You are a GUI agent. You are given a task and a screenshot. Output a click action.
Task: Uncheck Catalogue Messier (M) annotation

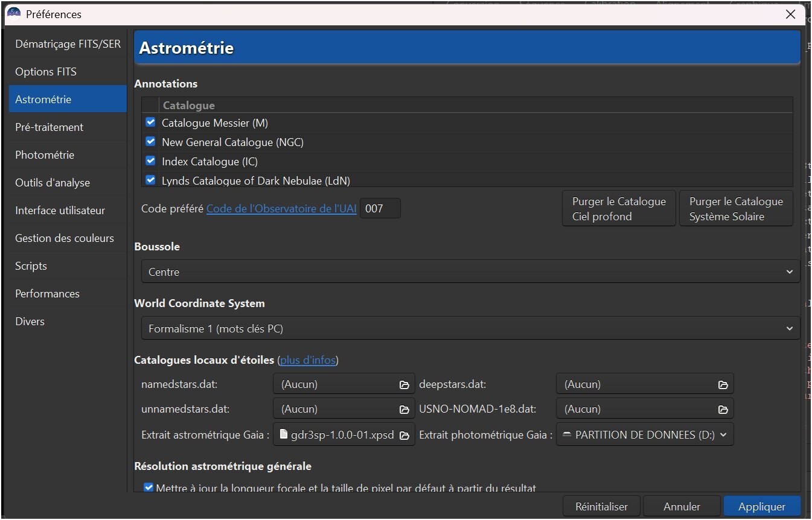pos(151,122)
